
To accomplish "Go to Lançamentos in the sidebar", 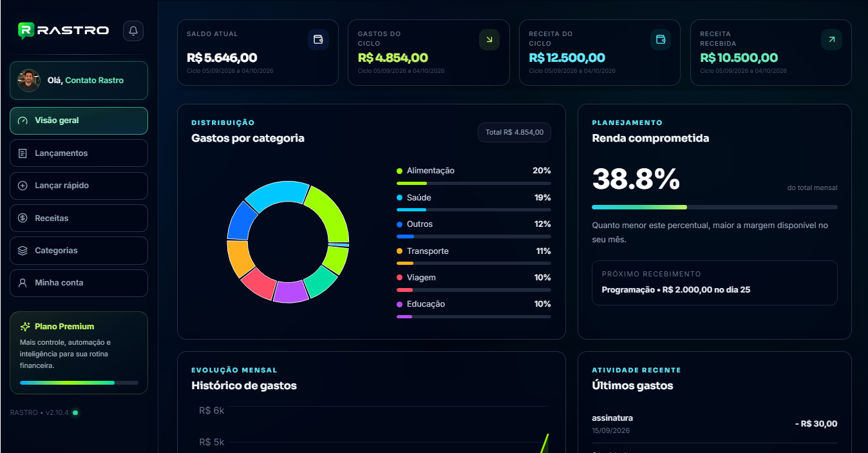I will 79,153.
